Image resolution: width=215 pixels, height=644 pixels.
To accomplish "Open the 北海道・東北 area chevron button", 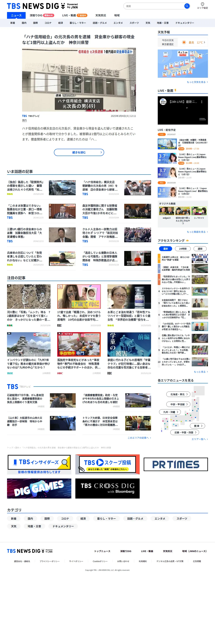I will pyautogui.click(x=178, y=394).
